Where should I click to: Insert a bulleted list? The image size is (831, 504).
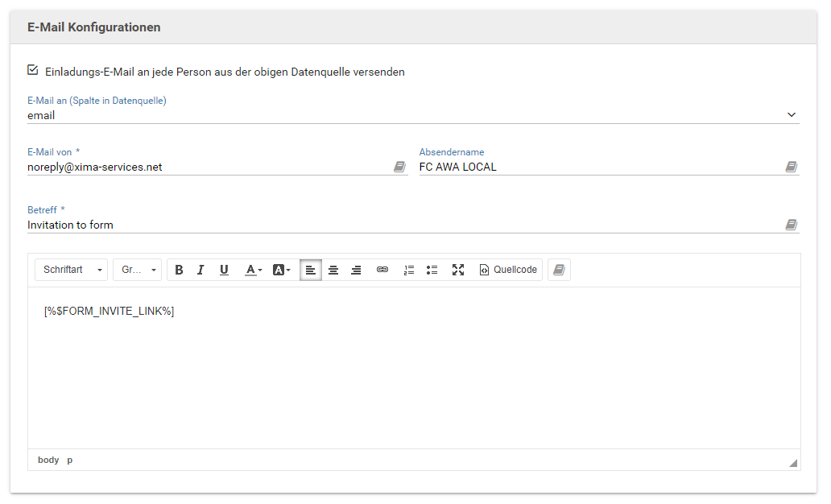pos(432,270)
